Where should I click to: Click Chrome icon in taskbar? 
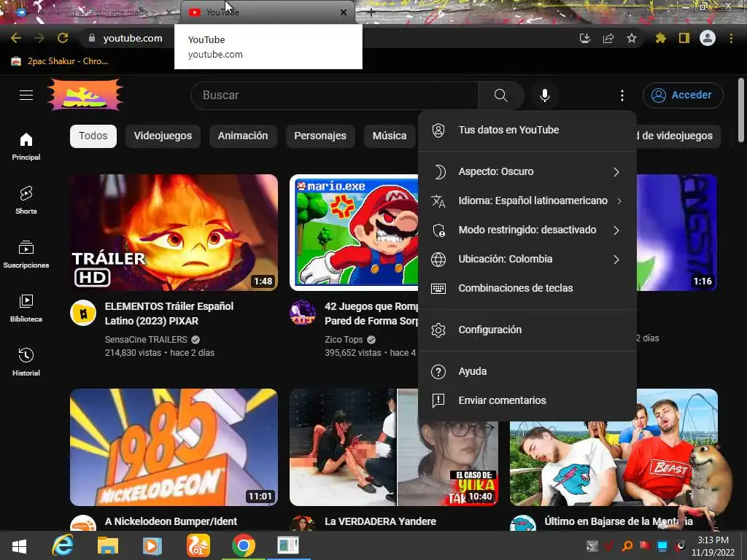point(244,545)
